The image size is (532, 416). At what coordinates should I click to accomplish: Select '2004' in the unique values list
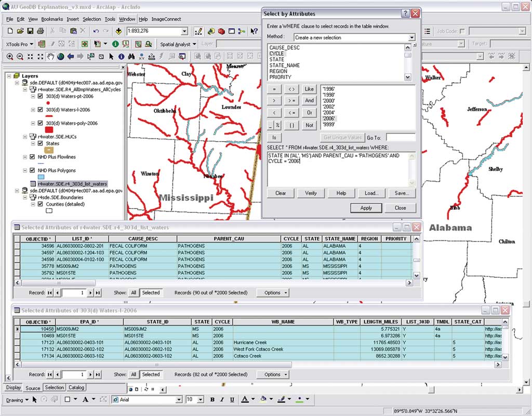click(329, 113)
